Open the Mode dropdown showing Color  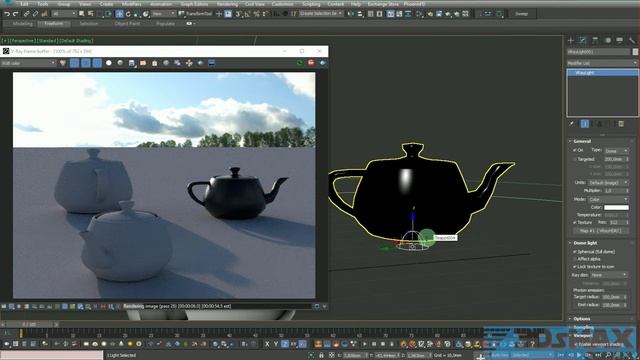coord(608,199)
